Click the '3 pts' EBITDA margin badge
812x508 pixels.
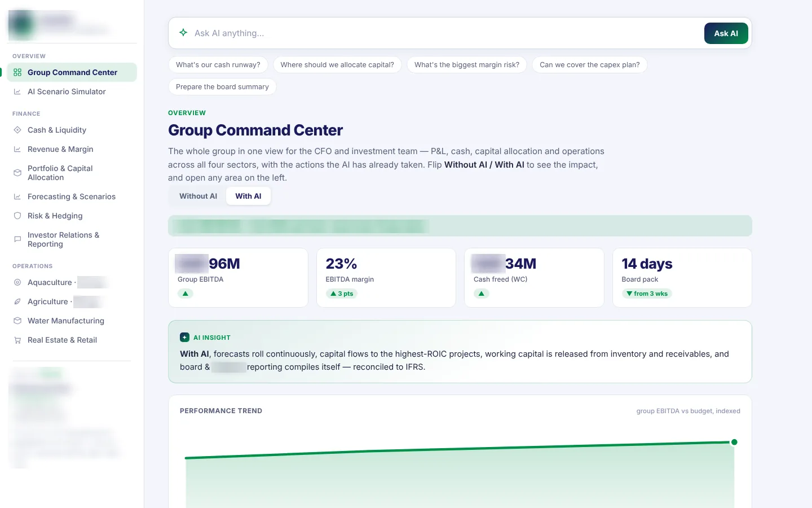342,294
